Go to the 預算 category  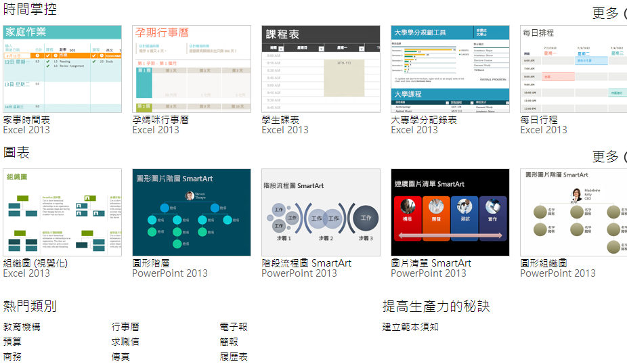click(x=12, y=342)
